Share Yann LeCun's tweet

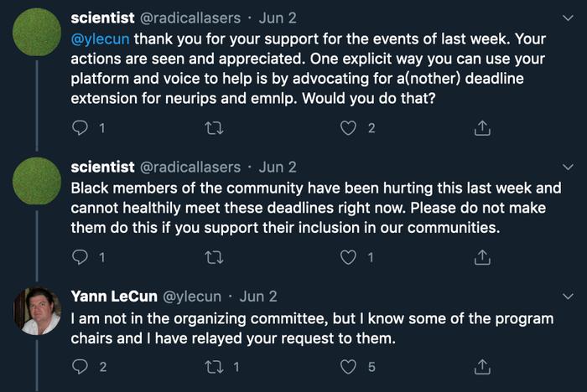coord(482,367)
